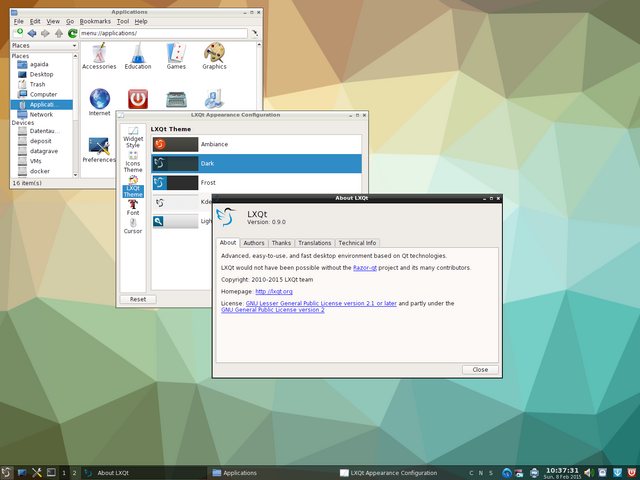
Task: Select Icons Theme in appearance sidebar
Action: pos(133,162)
